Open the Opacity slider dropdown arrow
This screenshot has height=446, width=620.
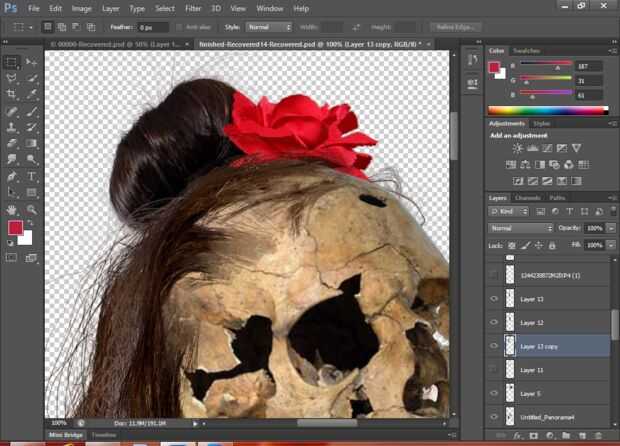611,228
